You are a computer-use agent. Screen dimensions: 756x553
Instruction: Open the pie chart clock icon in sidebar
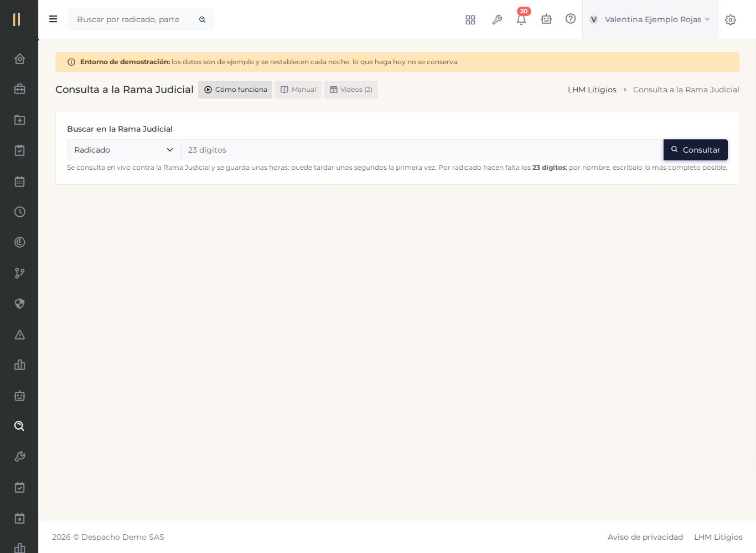[19, 242]
